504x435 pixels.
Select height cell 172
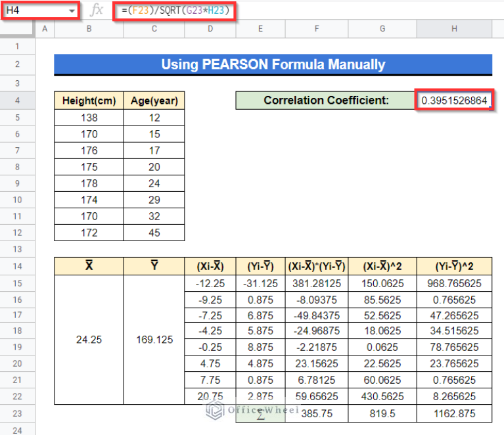click(x=89, y=233)
